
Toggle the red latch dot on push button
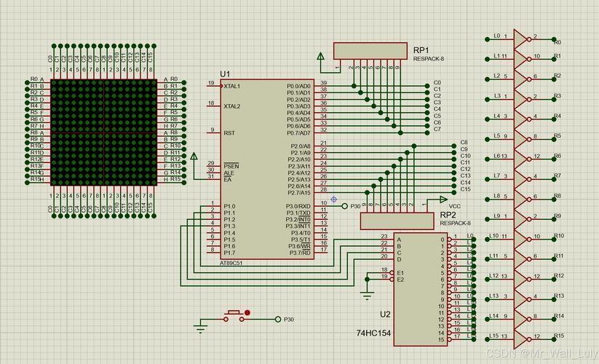point(247,313)
